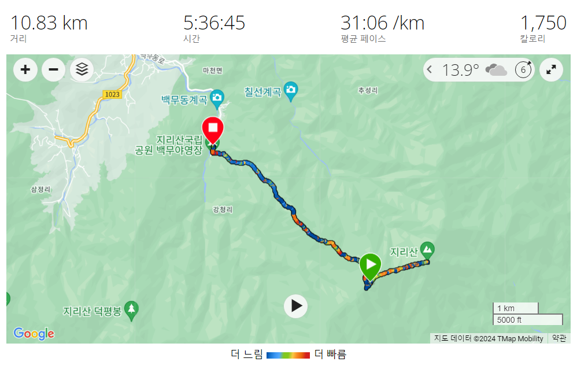Click the 지리산 mountain peak pin
This screenshot has height=369, width=588.
[x=427, y=250]
